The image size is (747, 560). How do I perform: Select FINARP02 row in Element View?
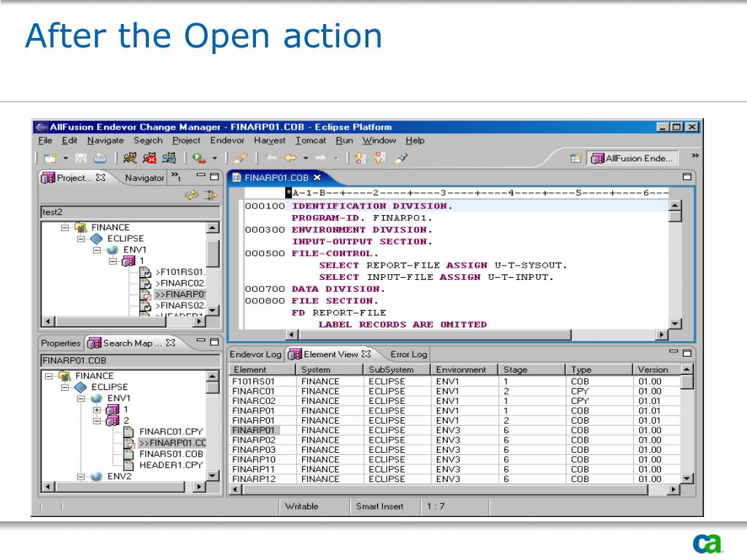(454, 440)
